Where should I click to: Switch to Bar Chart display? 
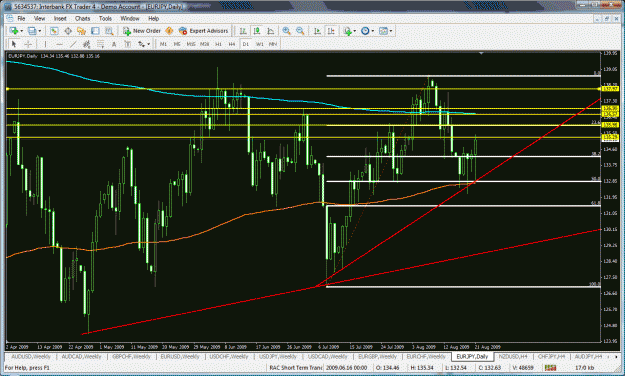(243, 31)
